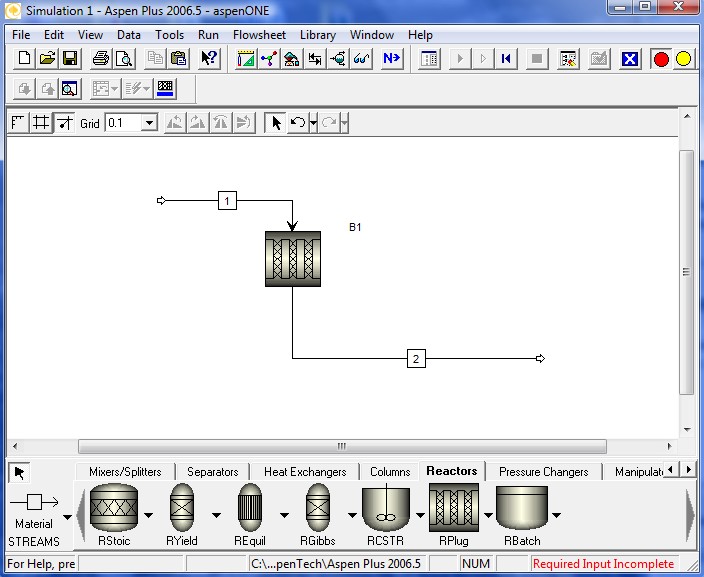Screen dimensions: 704x577
Task: Click the Save file toolbar icon
Action: [70, 59]
